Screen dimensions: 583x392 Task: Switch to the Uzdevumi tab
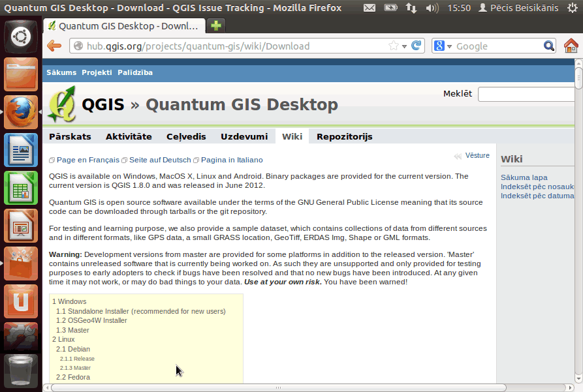click(x=244, y=136)
